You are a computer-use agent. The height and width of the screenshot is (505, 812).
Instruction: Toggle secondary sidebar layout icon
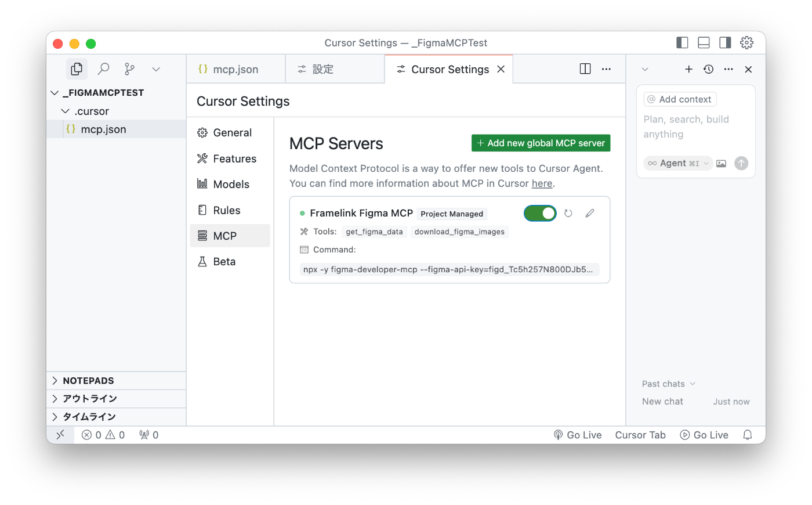pos(725,42)
